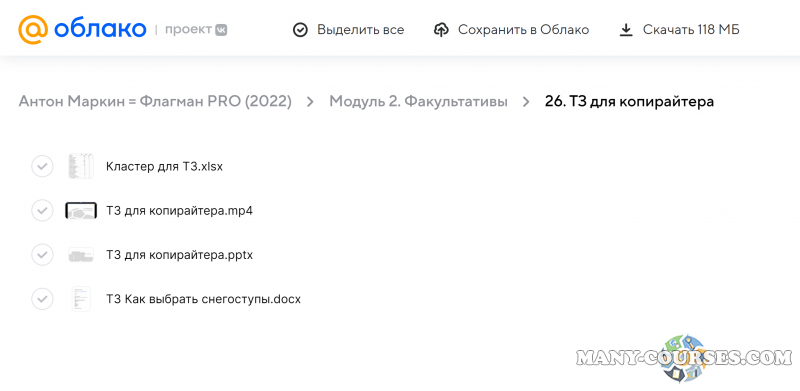Click the chevron after Модуль 2. Факультативы breadcrumb

(x=526, y=102)
